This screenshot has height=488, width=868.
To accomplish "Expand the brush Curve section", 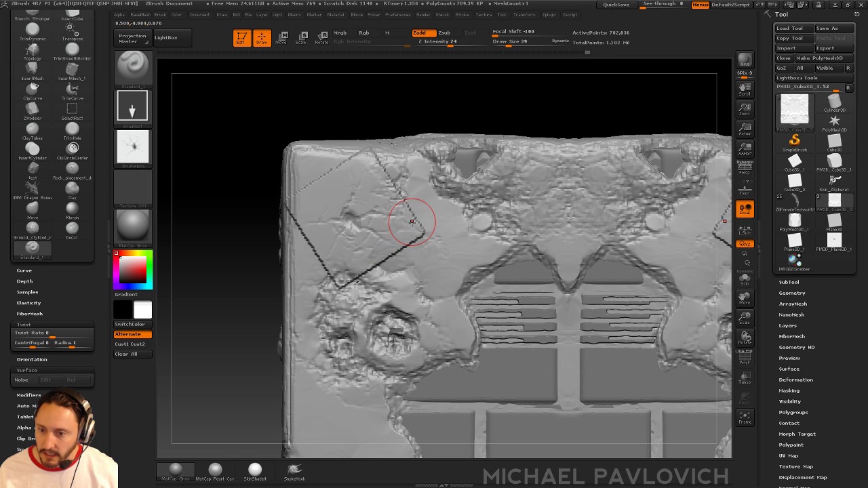I will pos(24,270).
